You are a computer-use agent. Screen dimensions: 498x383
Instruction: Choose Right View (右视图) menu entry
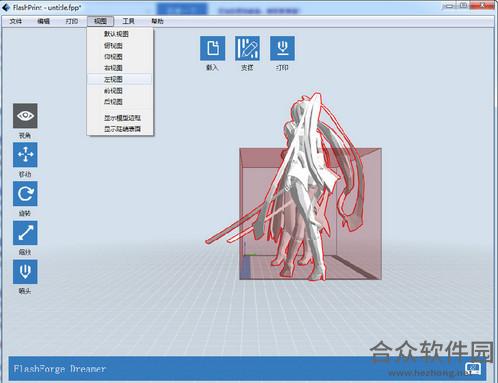pos(120,68)
